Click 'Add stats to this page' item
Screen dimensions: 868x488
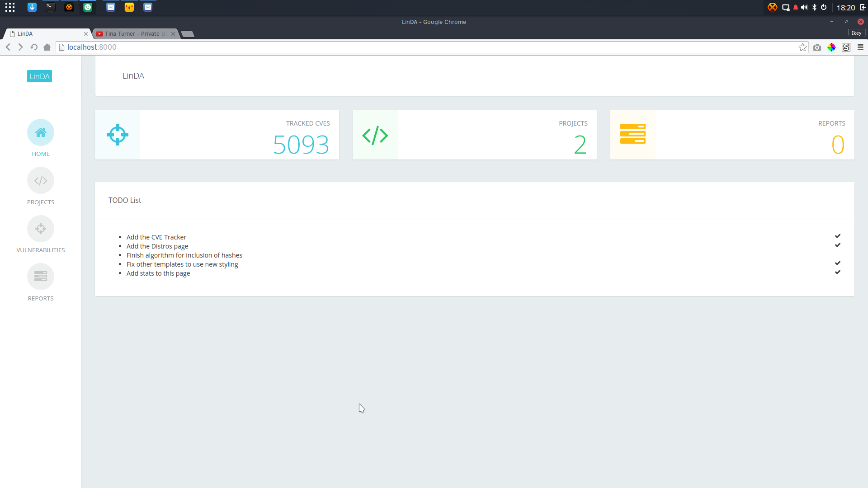(158, 273)
